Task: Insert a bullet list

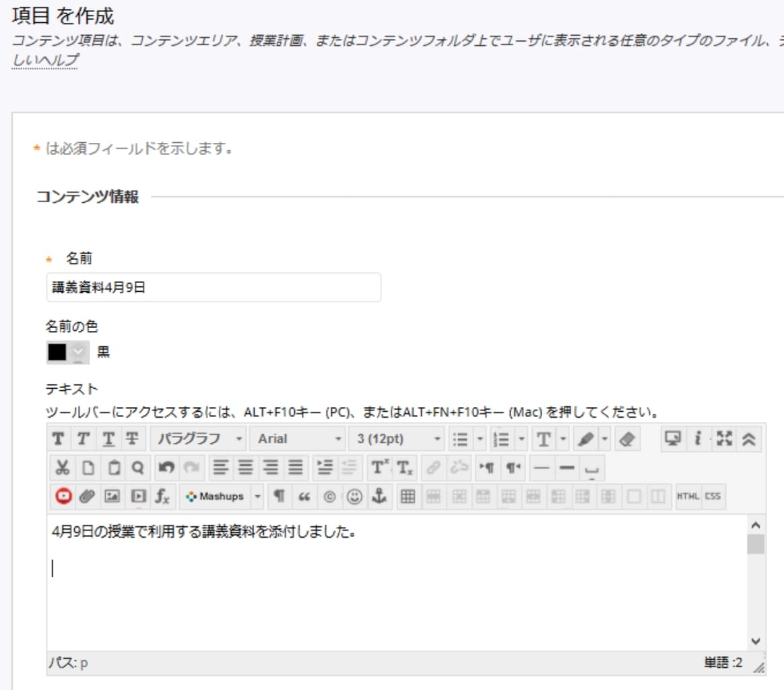Action: [x=460, y=439]
